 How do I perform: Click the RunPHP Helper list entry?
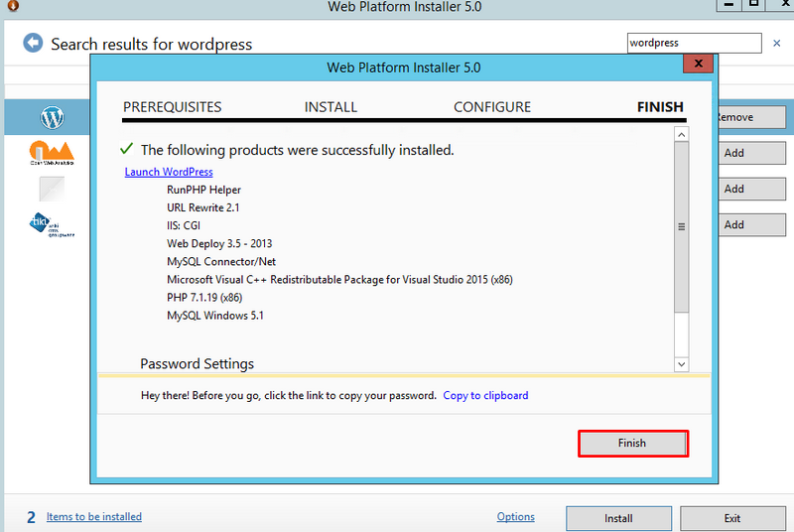pyautogui.click(x=204, y=190)
